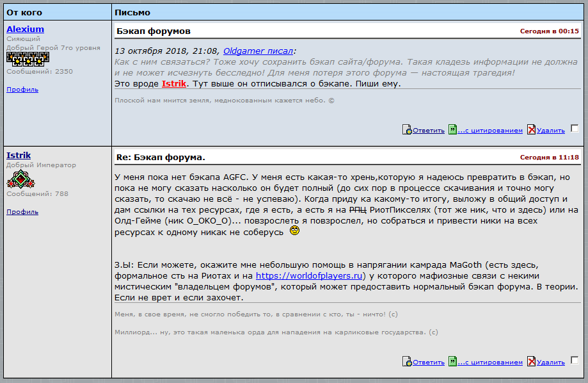Viewport: 588px width, 383px height.
Task: Click the 'Сегодня в 00:15' timestamp
Action: pyautogui.click(x=550, y=31)
